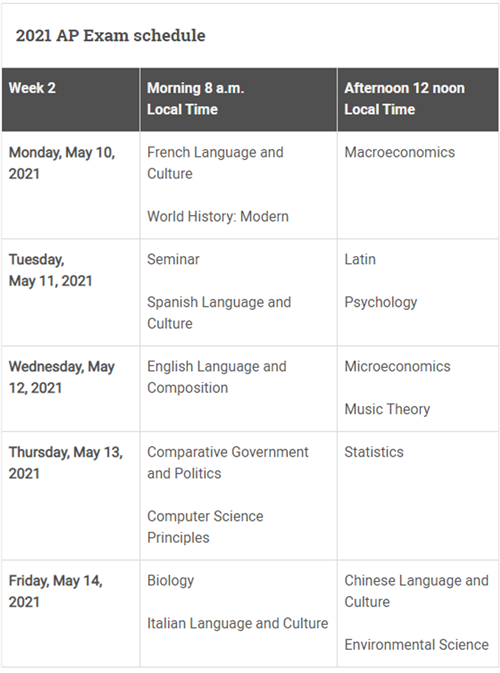Click English Language and Composition entry
The image size is (500, 673).
pyautogui.click(x=217, y=377)
